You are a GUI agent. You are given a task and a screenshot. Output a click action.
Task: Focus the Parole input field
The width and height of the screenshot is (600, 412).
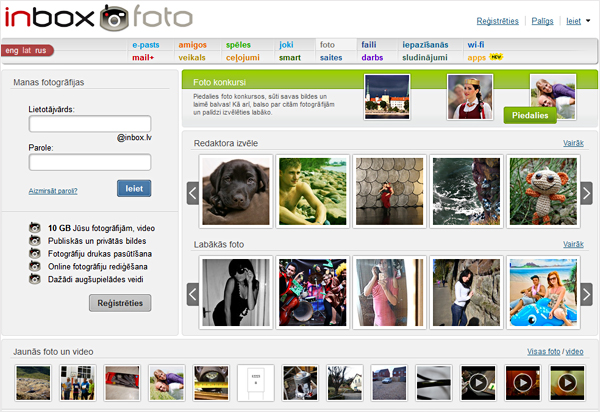click(90, 162)
